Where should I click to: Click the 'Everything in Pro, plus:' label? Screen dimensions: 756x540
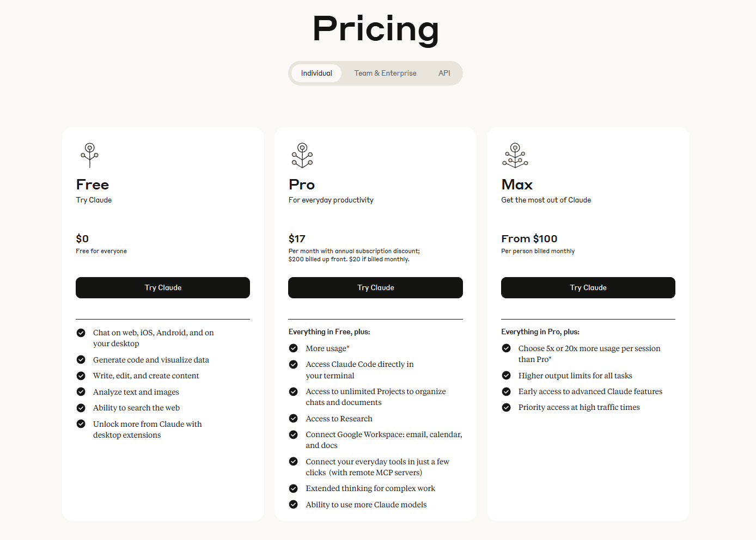tap(540, 332)
